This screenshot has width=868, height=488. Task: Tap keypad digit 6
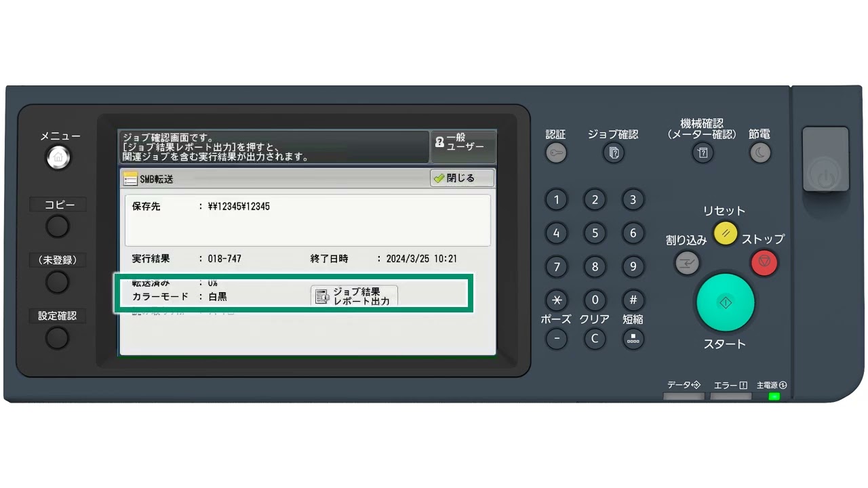(633, 233)
